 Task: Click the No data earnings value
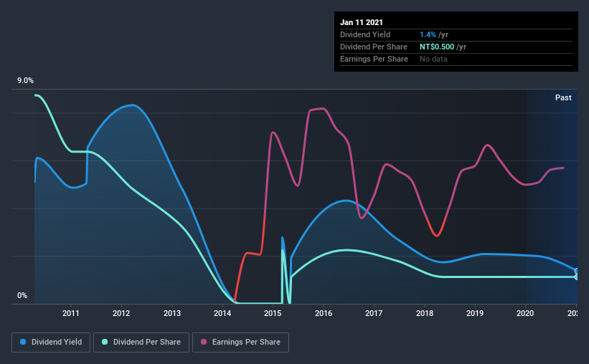pyautogui.click(x=433, y=59)
